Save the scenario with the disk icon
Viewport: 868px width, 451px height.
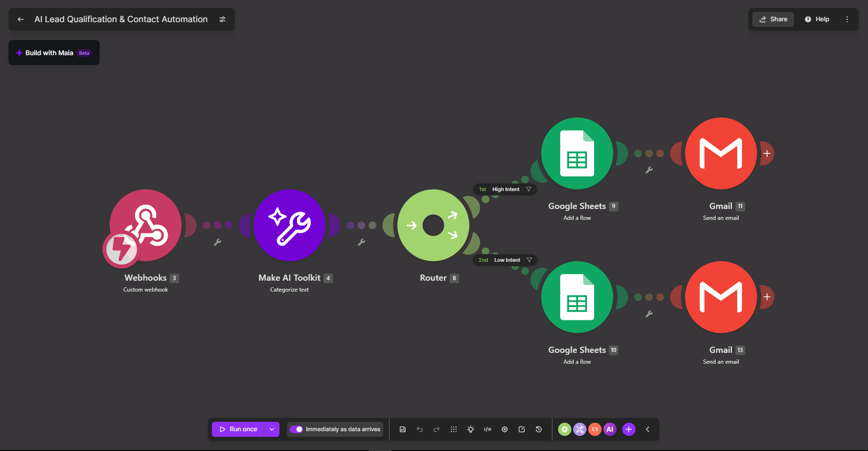403,429
